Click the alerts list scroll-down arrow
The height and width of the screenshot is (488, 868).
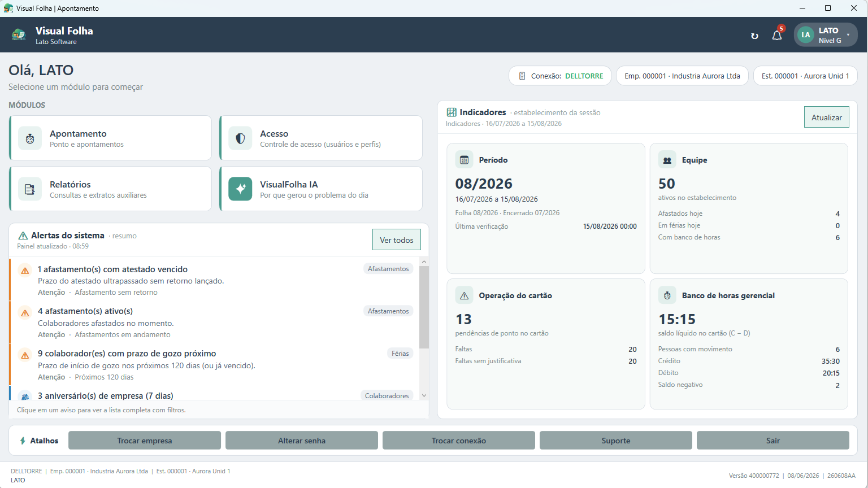click(424, 395)
